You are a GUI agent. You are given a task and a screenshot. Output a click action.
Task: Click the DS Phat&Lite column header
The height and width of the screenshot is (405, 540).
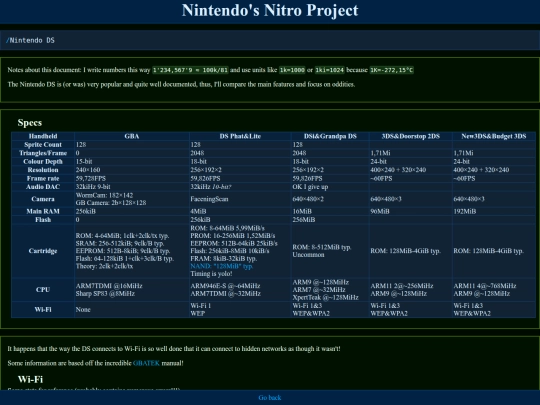pyautogui.click(x=240, y=136)
